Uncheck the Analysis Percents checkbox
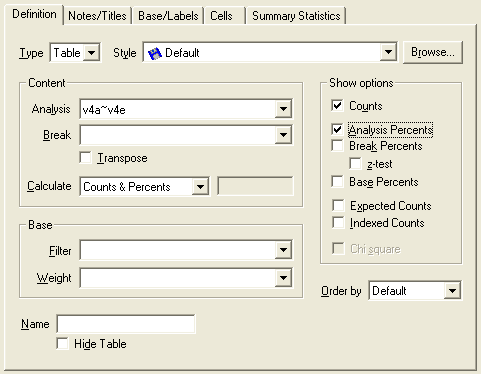Viewport: 481px width, 374px height. point(337,129)
